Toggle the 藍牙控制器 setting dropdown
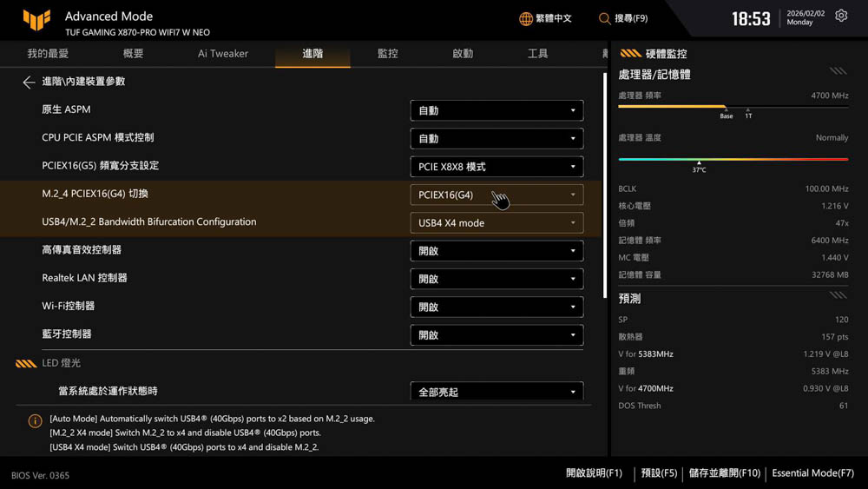Screen dimensions: 868x489 [496, 334]
